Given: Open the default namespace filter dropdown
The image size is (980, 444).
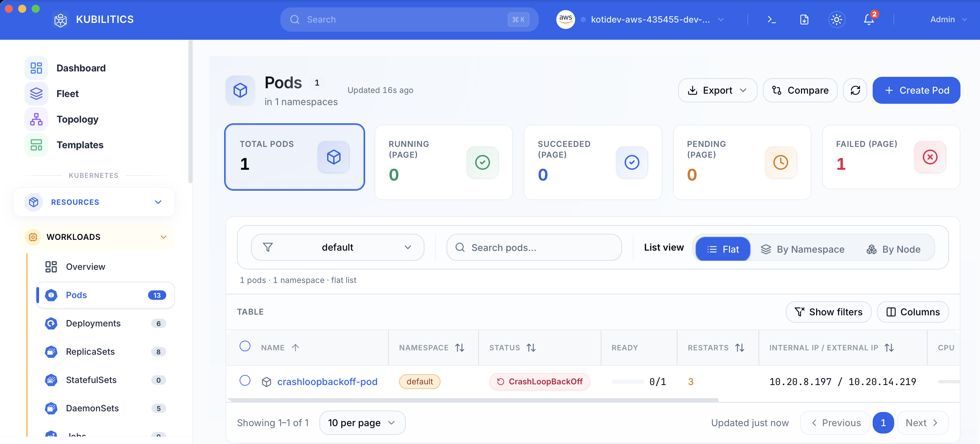Looking at the screenshot, I should coord(337,248).
